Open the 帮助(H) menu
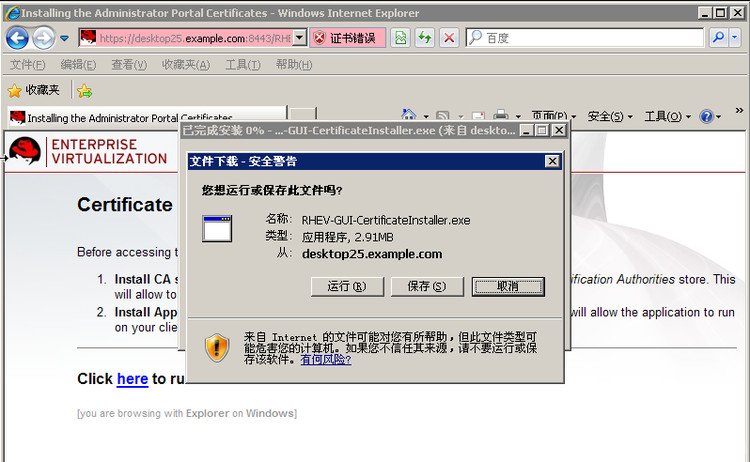The image size is (750, 462). (x=294, y=65)
